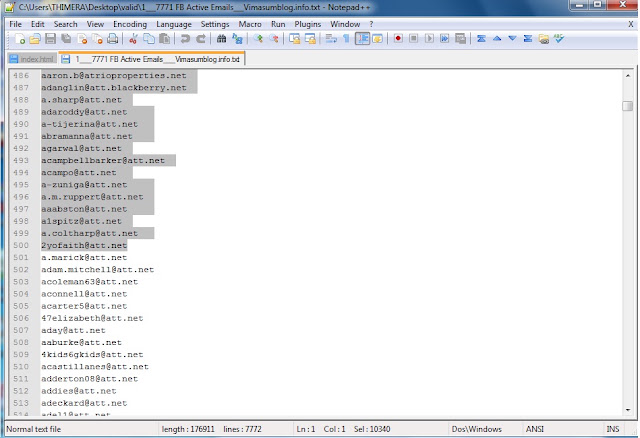This screenshot has width=640, height=438.
Task: Click user defined language dialog icon
Action: 378,39
